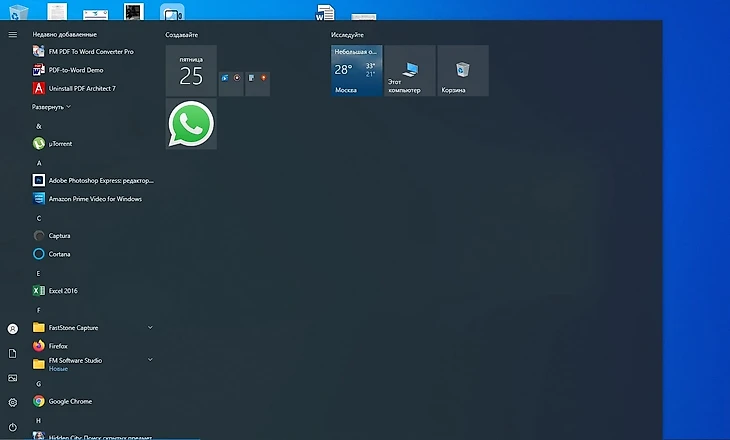Expand recently added list with Развернуть
The width and height of the screenshot is (730, 440).
[52, 107]
